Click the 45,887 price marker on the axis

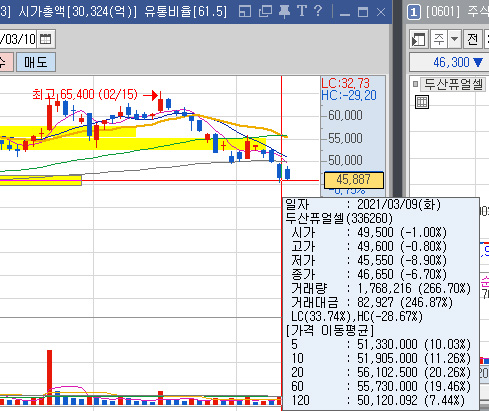click(x=354, y=180)
